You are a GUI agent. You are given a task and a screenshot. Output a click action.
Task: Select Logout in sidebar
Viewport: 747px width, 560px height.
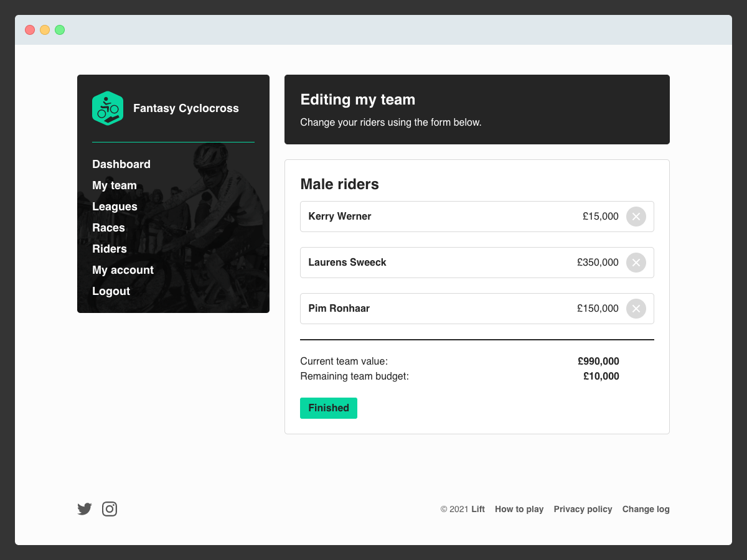coord(111,291)
